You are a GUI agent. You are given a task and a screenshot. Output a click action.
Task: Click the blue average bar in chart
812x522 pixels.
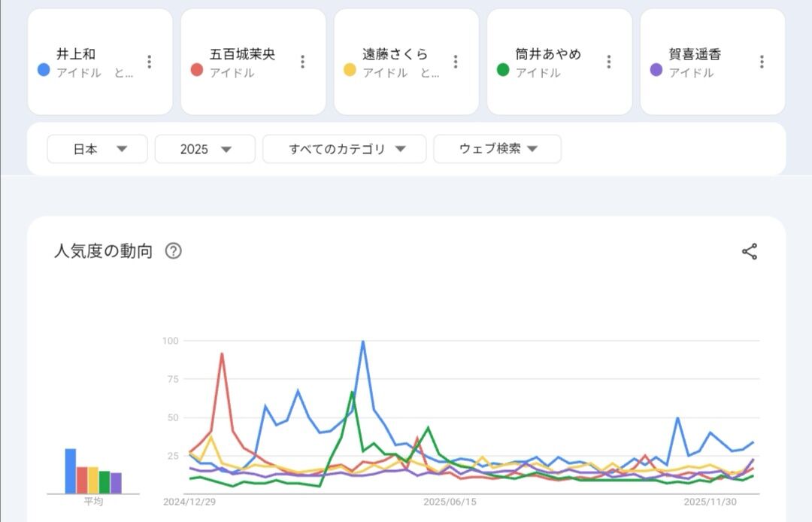(71, 471)
